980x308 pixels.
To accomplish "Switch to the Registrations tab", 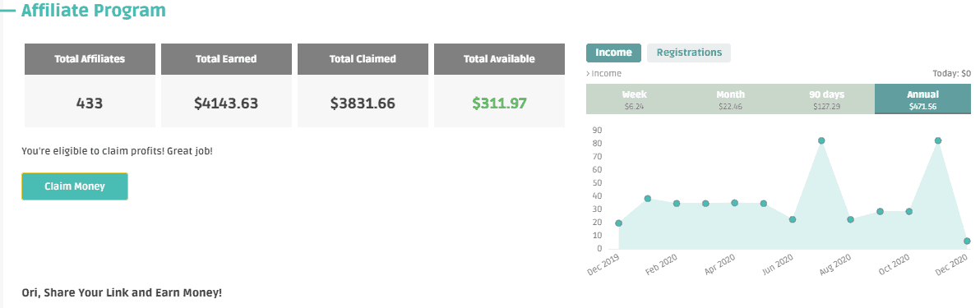I will (689, 53).
